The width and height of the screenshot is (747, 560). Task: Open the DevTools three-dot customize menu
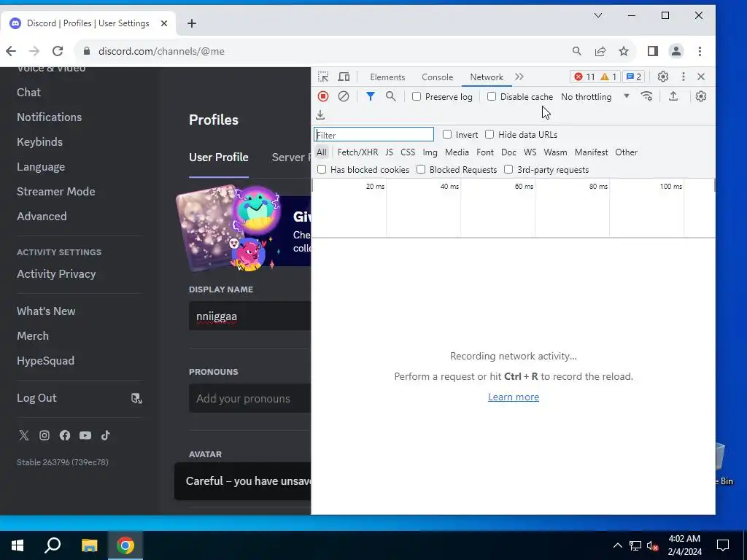[683, 77]
